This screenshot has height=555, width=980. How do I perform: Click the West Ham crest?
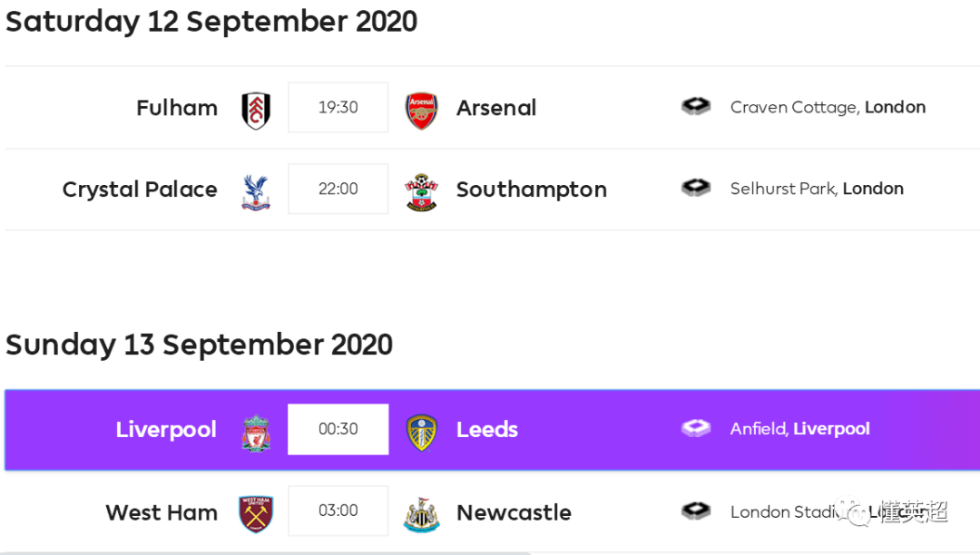click(x=256, y=514)
